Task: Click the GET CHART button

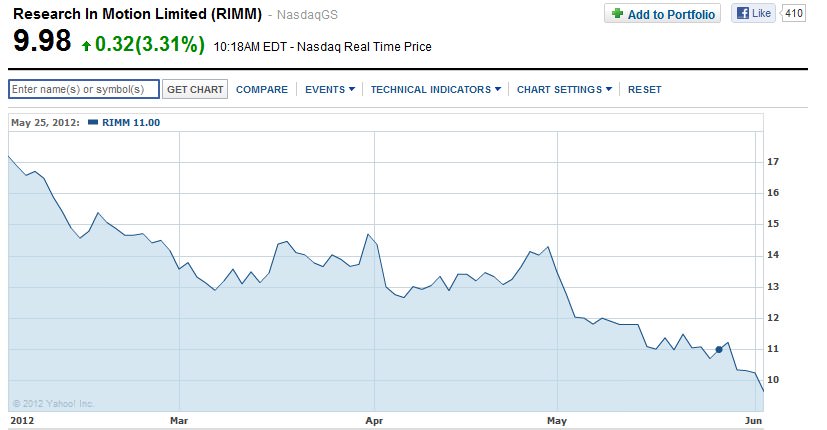Action: point(195,90)
